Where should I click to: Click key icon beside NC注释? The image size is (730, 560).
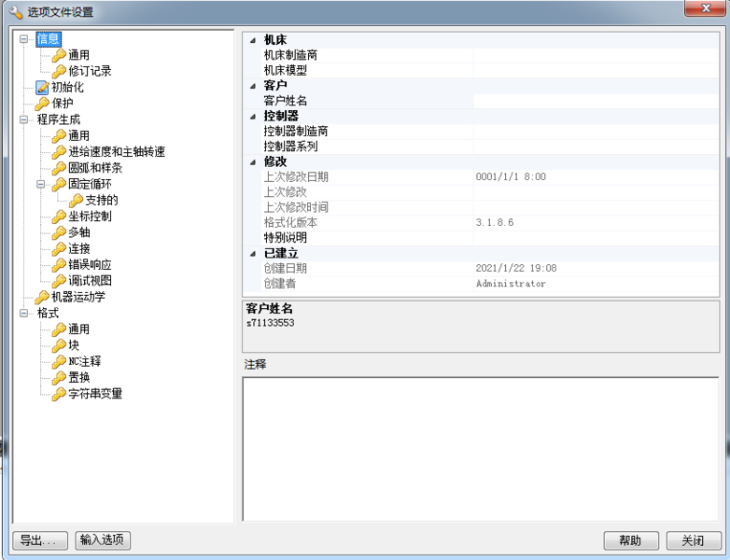coord(59,362)
